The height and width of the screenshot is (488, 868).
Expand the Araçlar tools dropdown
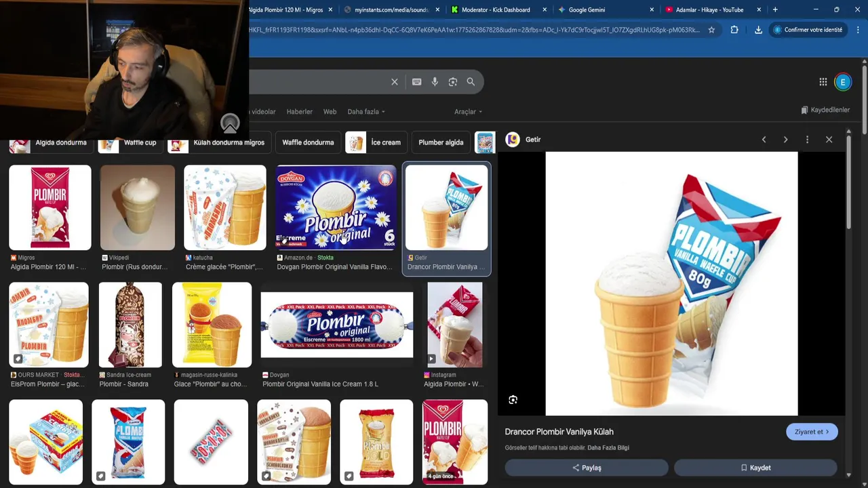[x=468, y=112]
